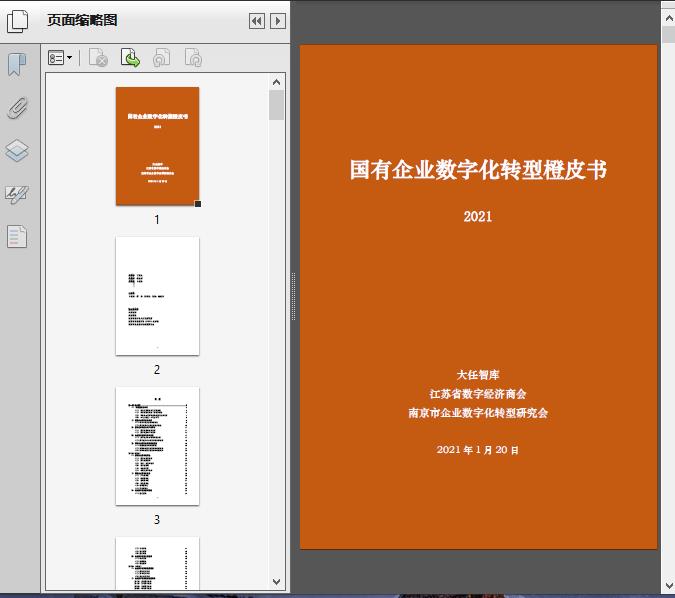Viewport: 675px width, 598px height.
Task: Click page number label 3
Action: tap(157, 520)
